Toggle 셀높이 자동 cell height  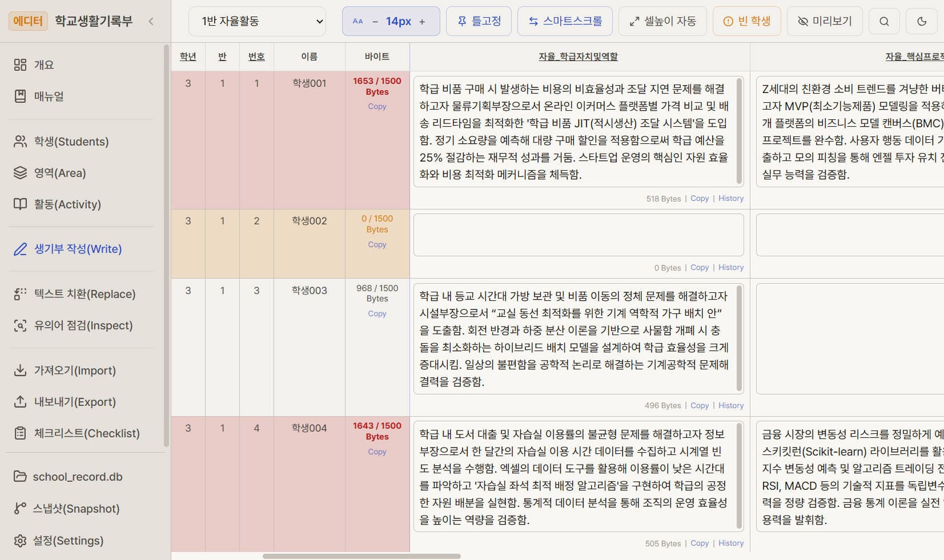click(662, 21)
